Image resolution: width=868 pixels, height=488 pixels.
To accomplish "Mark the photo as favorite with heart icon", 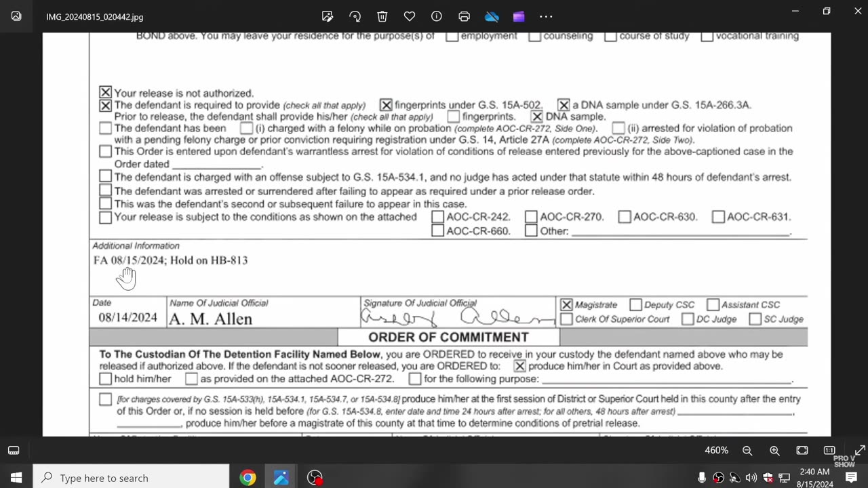I will point(410,16).
